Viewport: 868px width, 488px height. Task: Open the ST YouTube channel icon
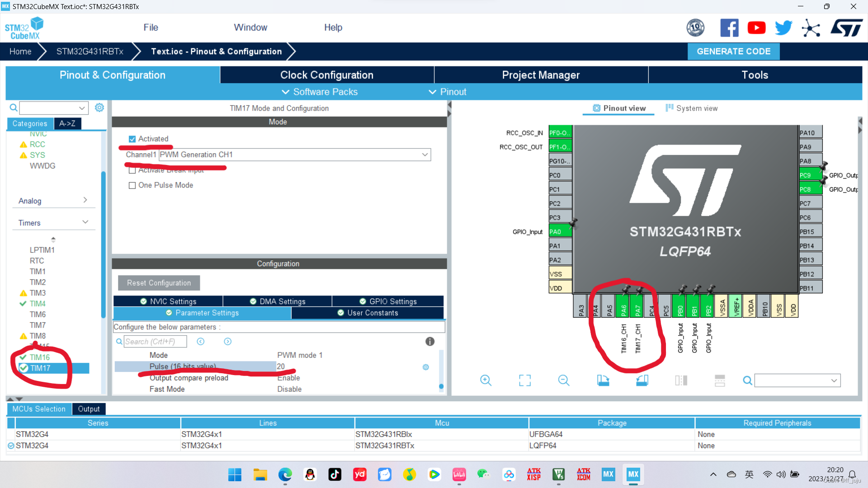[756, 28]
